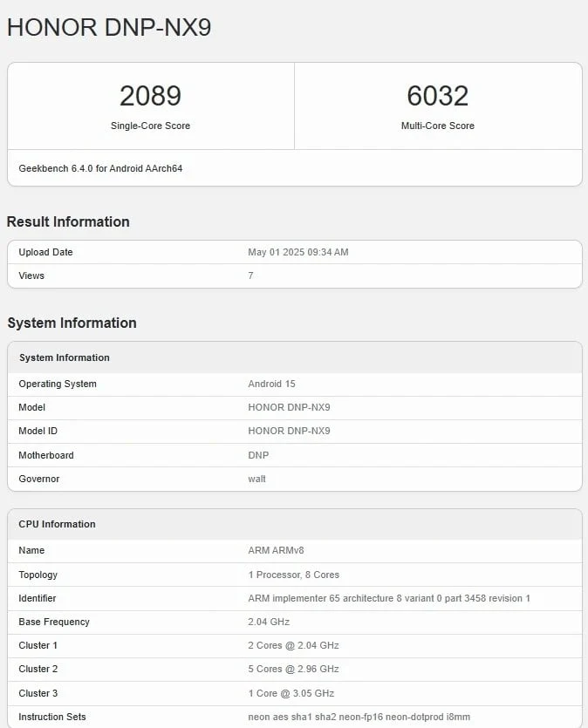
Task: Click the Views label
Action: pos(31,276)
